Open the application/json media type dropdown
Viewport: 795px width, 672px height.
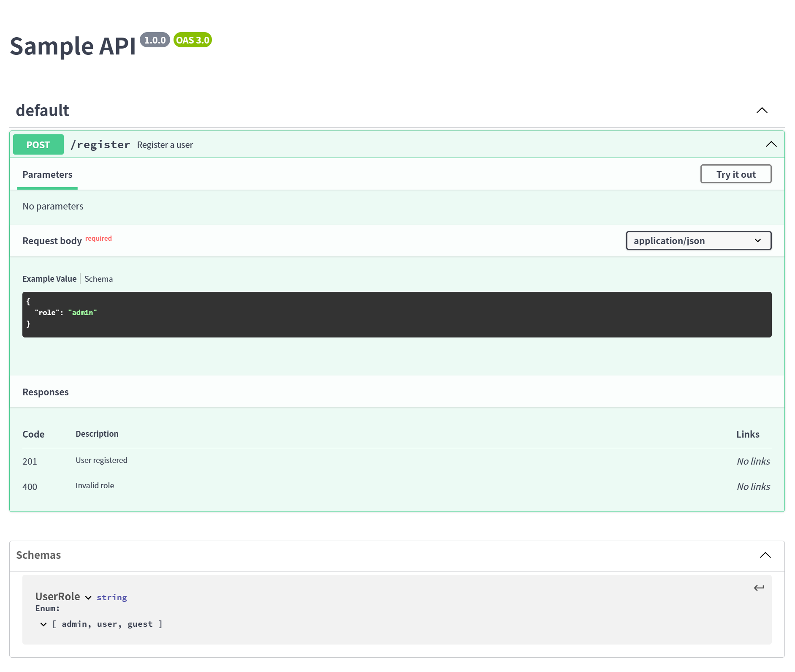[x=698, y=240]
